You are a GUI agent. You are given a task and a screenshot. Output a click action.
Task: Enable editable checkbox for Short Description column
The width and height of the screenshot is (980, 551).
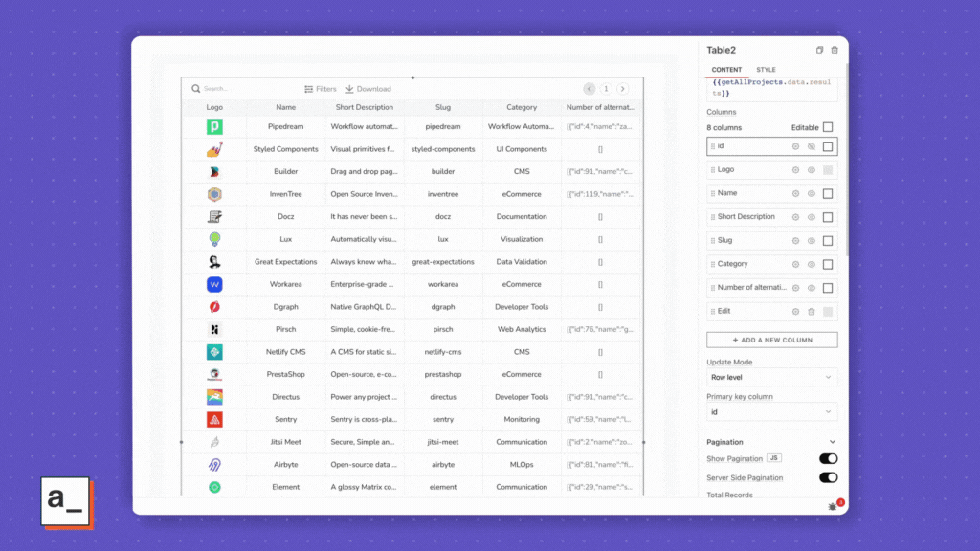pyautogui.click(x=828, y=217)
